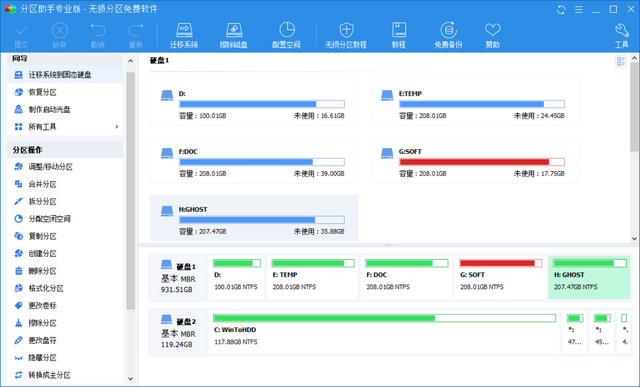640x387 pixels.
Task: Select the small 47... unlabeled partition on 硬盘2
Action: [x=575, y=332]
